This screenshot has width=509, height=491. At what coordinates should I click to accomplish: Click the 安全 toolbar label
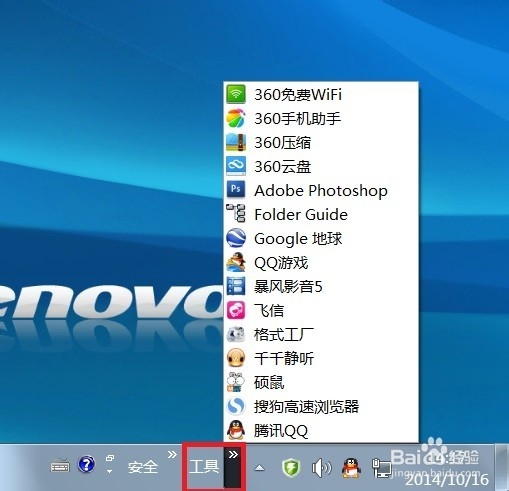tap(143, 467)
